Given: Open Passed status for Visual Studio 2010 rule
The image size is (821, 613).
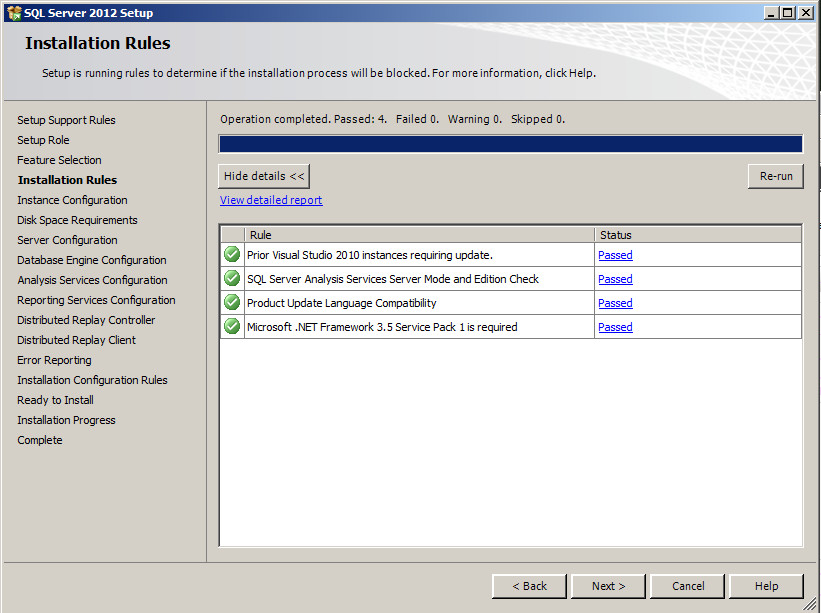Looking at the screenshot, I should 615,255.
